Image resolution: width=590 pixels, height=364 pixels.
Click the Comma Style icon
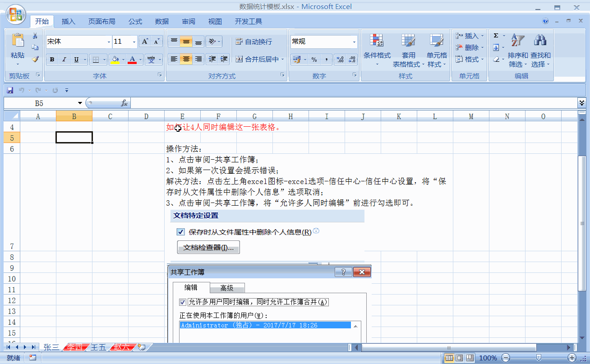[327, 60]
